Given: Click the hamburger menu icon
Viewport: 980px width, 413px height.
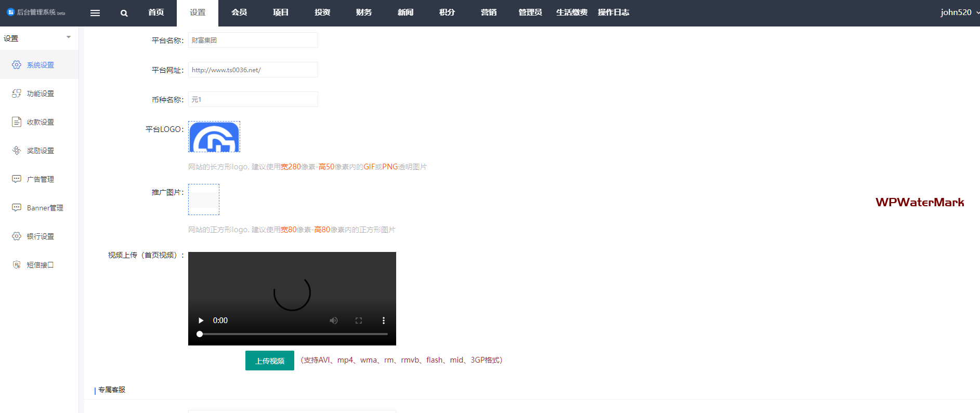Looking at the screenshot, I should click(x=95, y=13).
